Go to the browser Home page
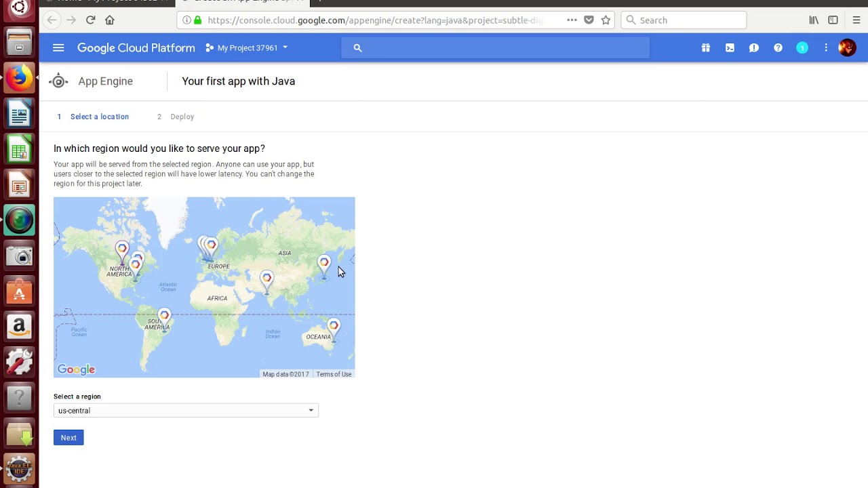 point(110,20)
